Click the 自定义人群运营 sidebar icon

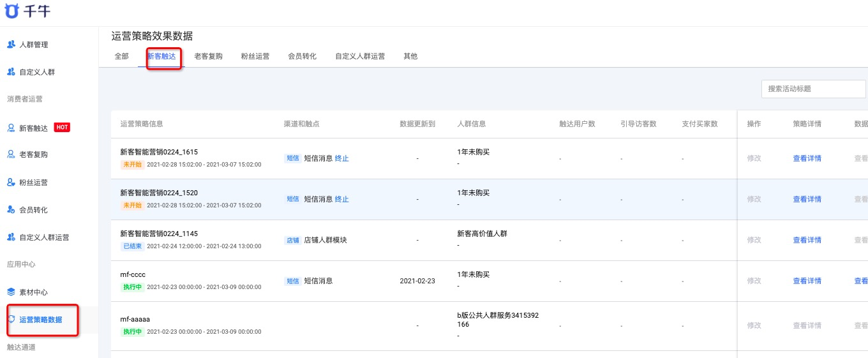click(11, 237)
